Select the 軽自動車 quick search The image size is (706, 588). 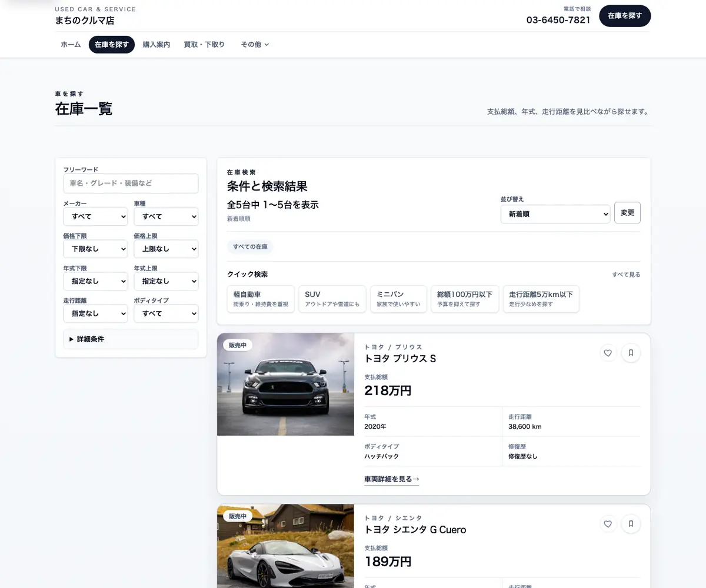point(261,299)
